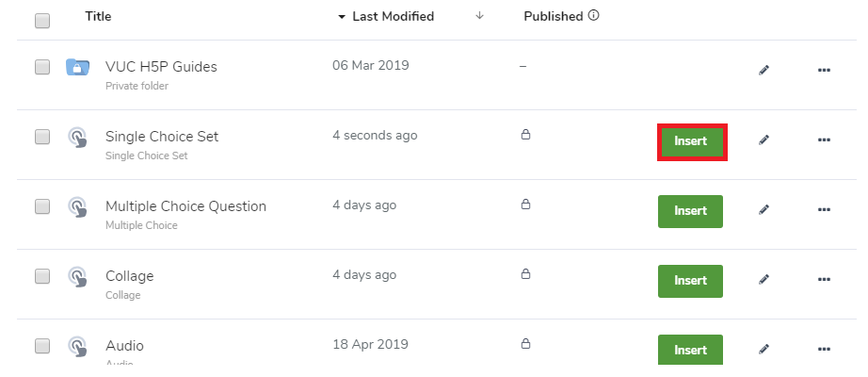Click the VUC H5P Guides private folder icon
Viewport: 868px width, 377px height.
click(x=77, y=67)
